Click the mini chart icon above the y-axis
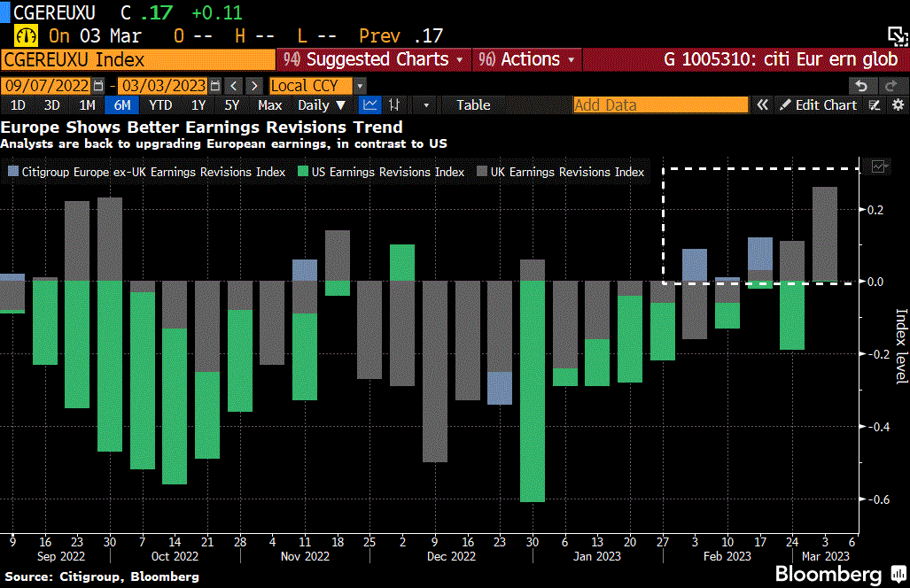The image size is (910, 588). pyautogui.click(x=879, y=167)
